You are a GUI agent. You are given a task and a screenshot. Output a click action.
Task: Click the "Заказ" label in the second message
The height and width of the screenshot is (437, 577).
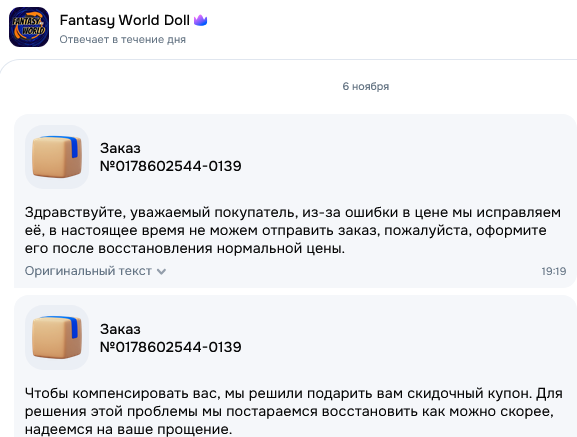click(120, 329)
